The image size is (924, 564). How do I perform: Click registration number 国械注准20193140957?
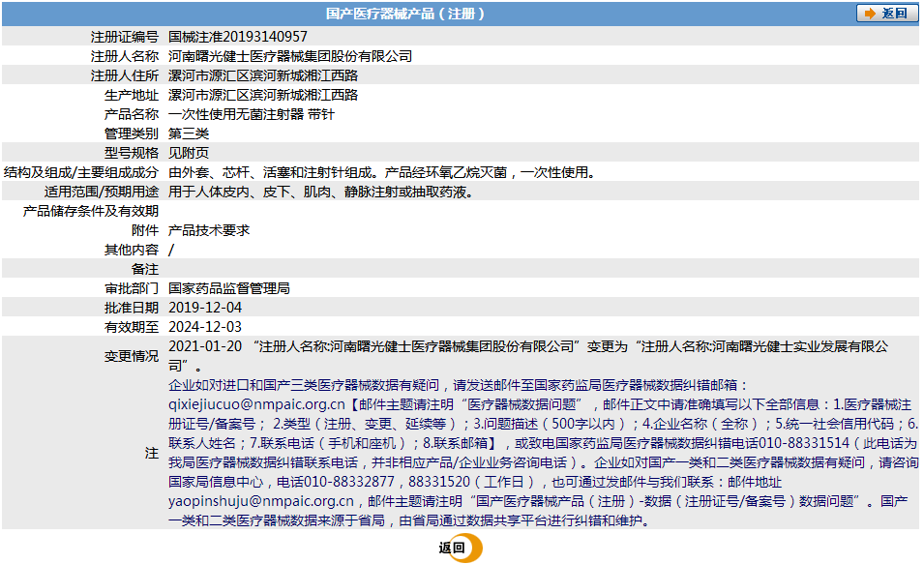pos(237,37)
